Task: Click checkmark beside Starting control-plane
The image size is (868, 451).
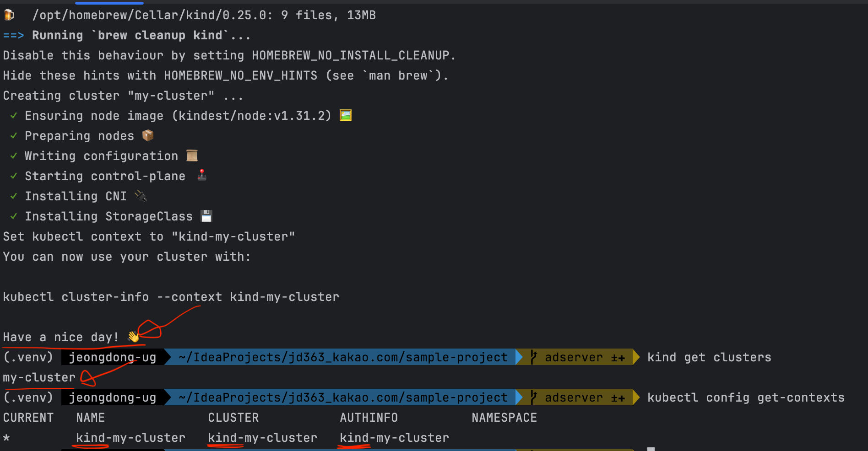Action: tap(14, 176)
